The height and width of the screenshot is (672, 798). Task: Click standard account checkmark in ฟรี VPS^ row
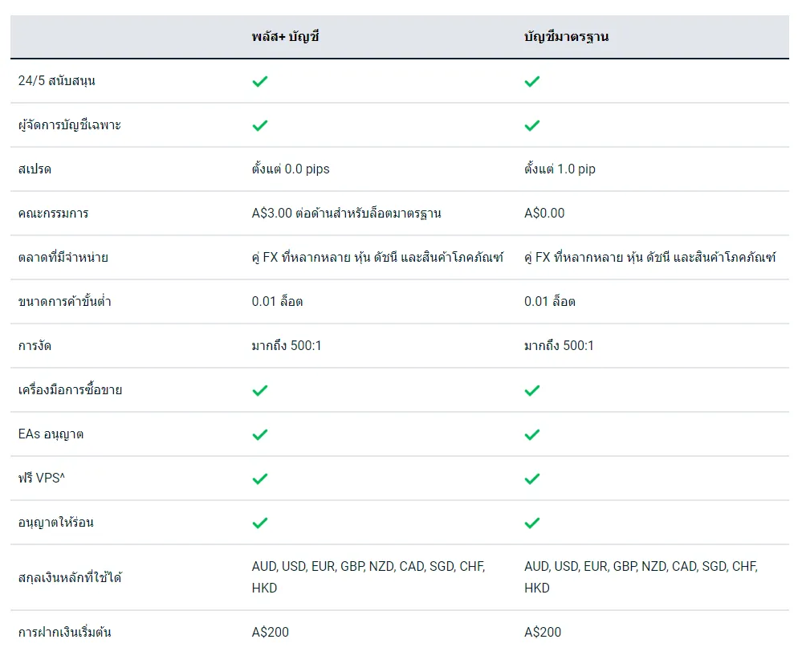pos(531,479)
